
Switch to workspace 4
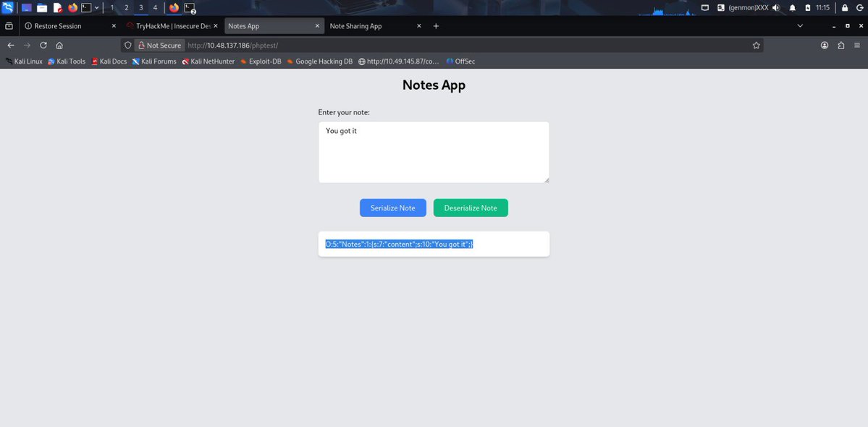pyautogui.click(x=155, y=8)
